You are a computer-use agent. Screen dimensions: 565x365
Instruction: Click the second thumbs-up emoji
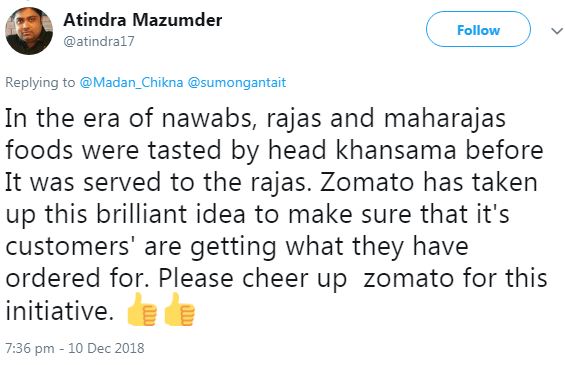tap(180, 310)
